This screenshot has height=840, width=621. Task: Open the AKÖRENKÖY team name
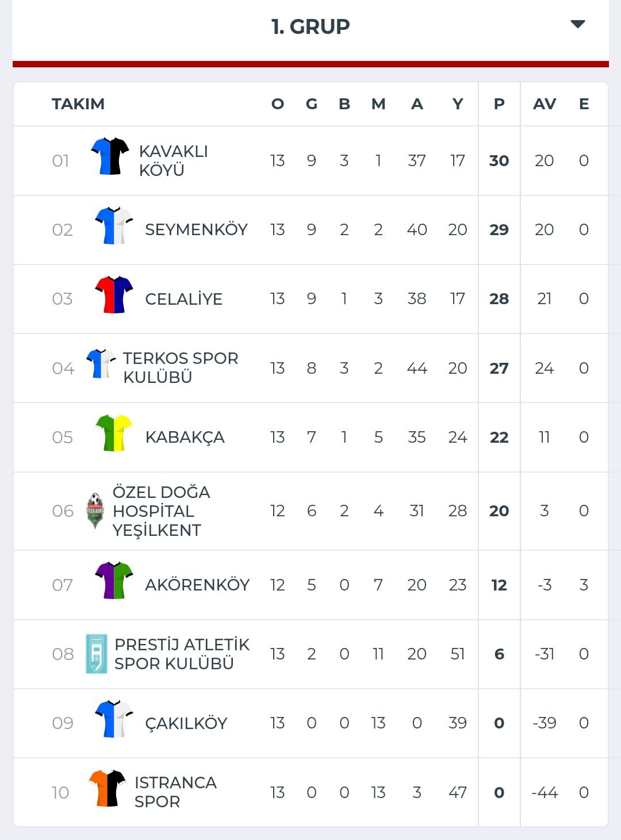click(197, 585)
